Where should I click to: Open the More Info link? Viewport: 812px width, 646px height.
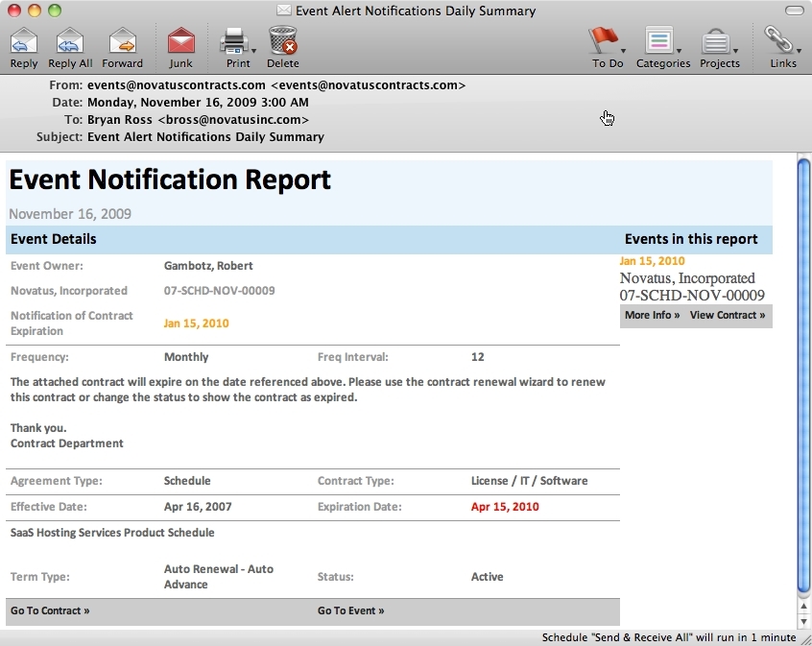pyautogui.click(x=652, y=315)
